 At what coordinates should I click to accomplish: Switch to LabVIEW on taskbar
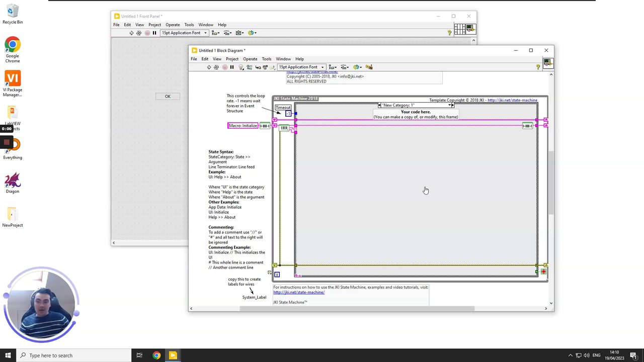[173, 355]
